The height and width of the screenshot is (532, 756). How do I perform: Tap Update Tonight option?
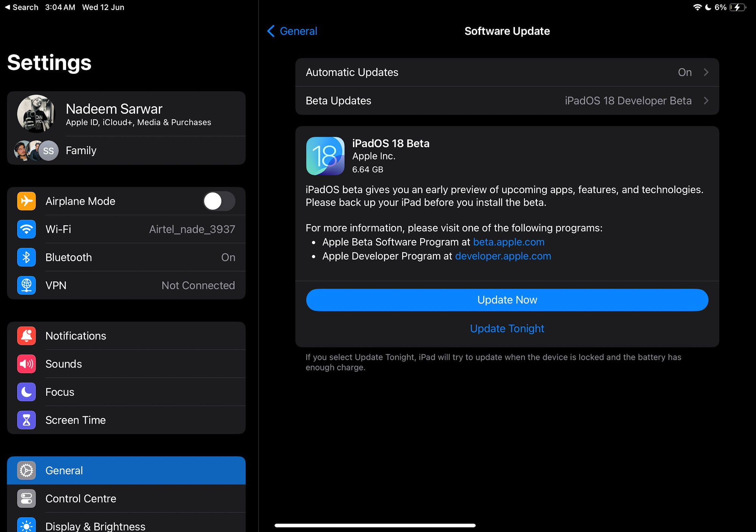[x=507, y=328]
